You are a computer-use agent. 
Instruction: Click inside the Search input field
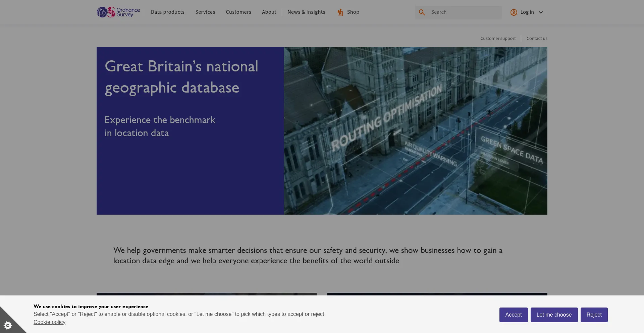click(463, 12)
